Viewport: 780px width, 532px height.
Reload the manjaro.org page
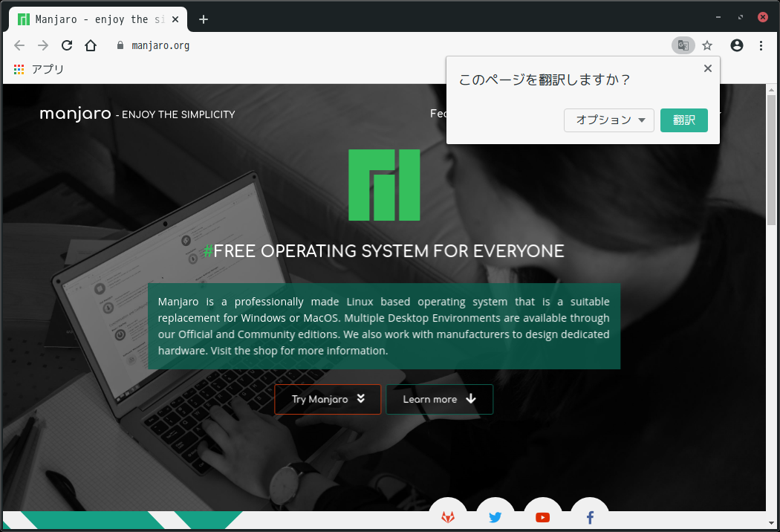pyautogui.click(x=67, y=46)
